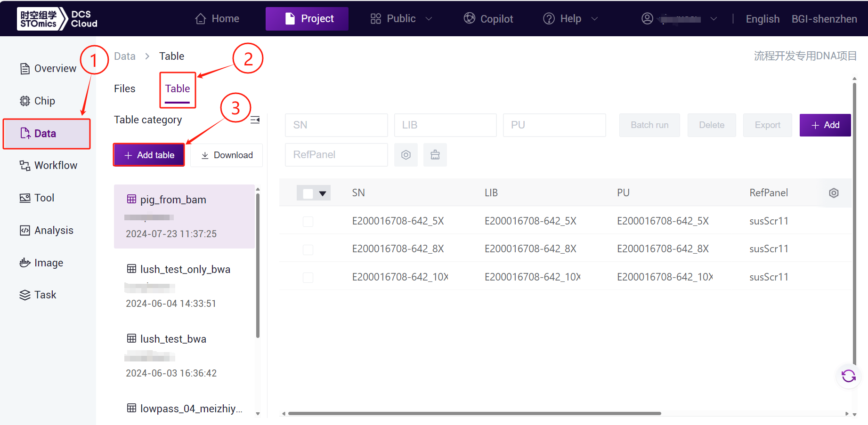This screenshot has width=868, height=425.
Task: Click the BGI-shenzhen region label
Action: [824, 19]
